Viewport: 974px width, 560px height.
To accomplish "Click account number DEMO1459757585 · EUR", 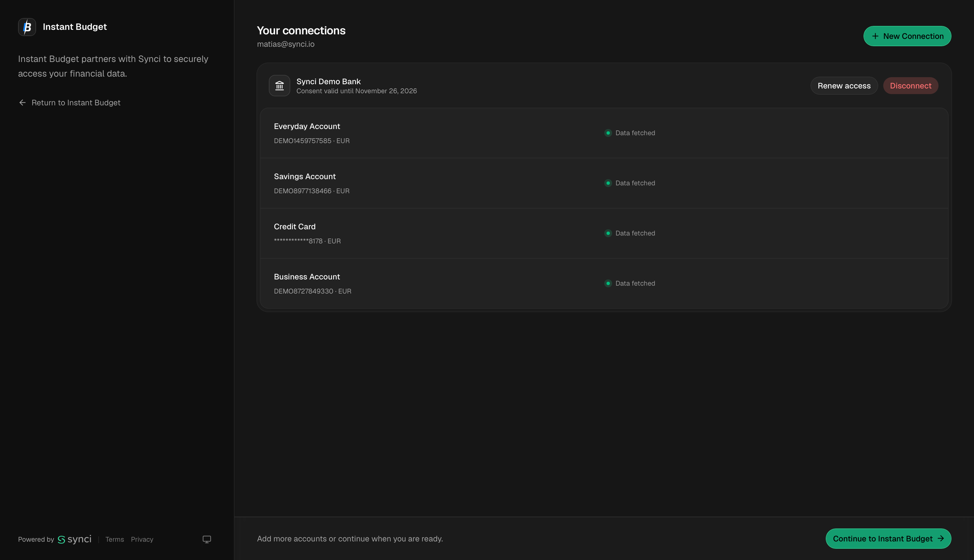I will pyautogui.click(x=312, y=141).
